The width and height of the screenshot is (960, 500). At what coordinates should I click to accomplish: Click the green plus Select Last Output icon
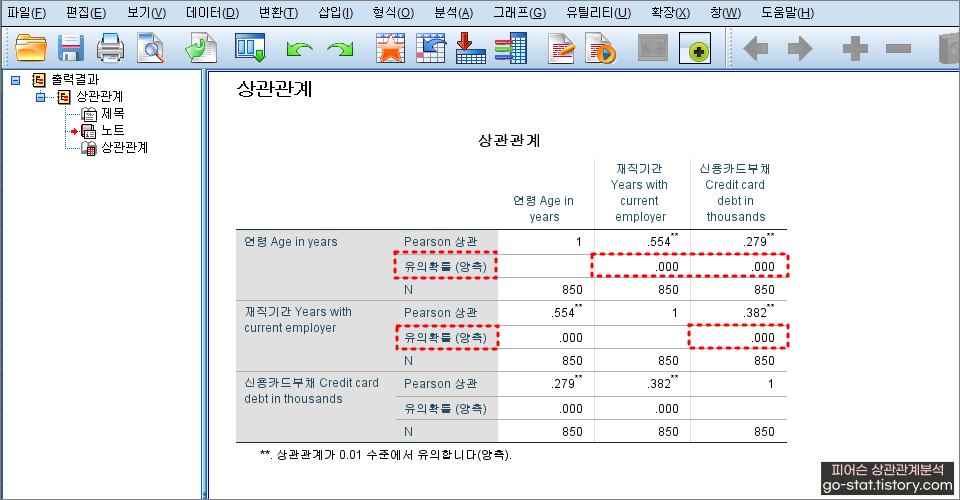pos(695,48)
